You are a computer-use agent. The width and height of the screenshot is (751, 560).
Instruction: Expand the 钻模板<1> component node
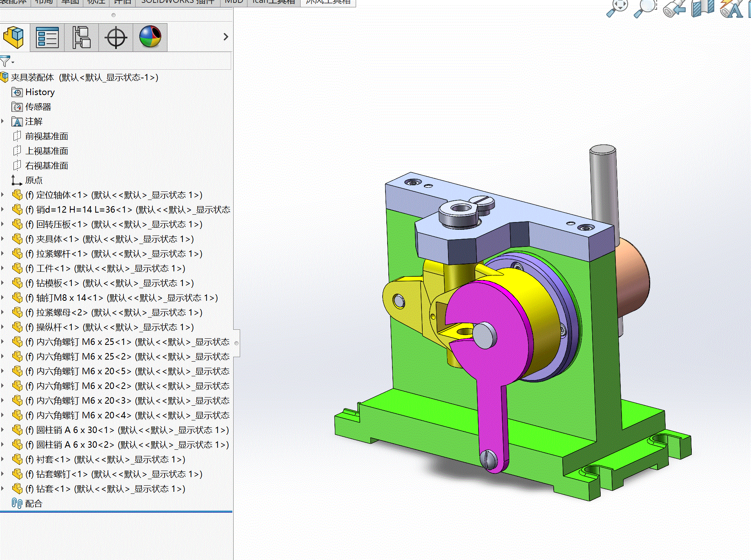tap(2, 283)
